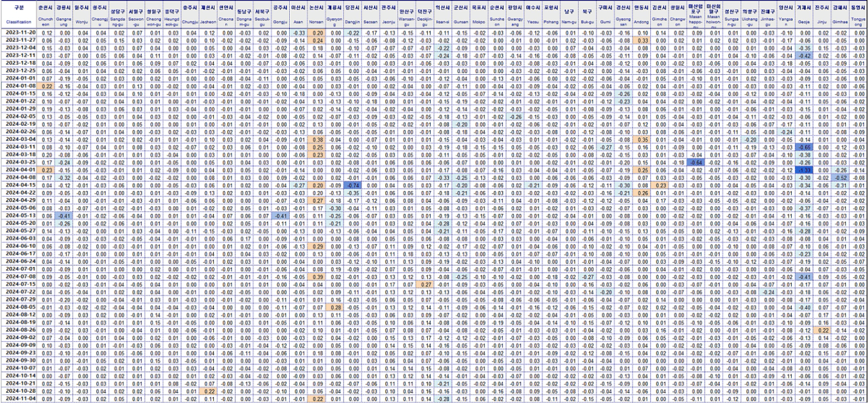
Task: Click the highlighted -1.33 Geoje cell
Action: (x=803, y=170)
